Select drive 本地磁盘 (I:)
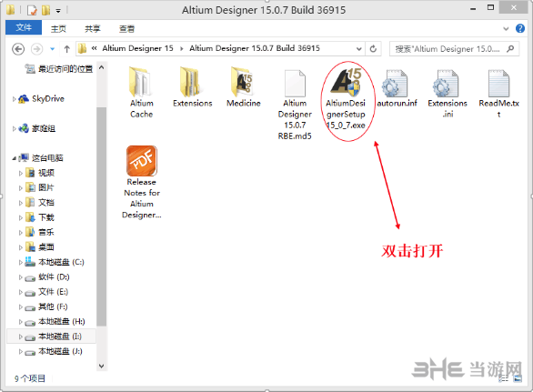This screenshot has height=392, width=533. [54, 337]
